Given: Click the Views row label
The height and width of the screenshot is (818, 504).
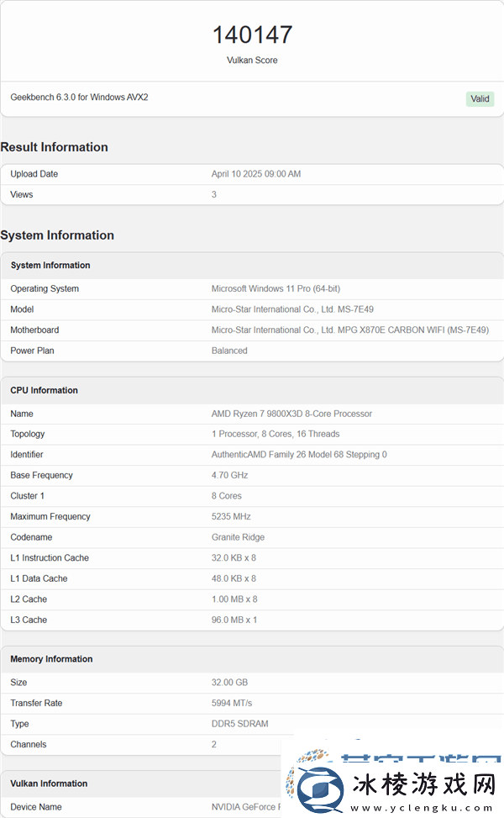Looking at the screenshot, I should tap(22, 194).
